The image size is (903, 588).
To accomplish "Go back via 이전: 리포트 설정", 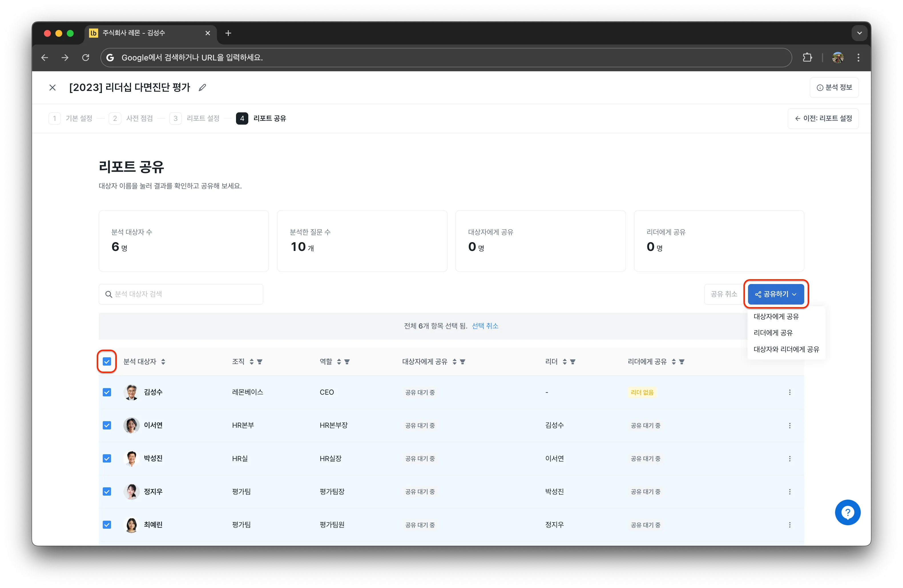I will (823, 118).
